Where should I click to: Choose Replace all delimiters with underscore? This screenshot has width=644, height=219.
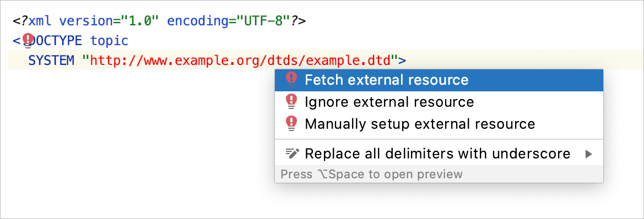point(439,154)
